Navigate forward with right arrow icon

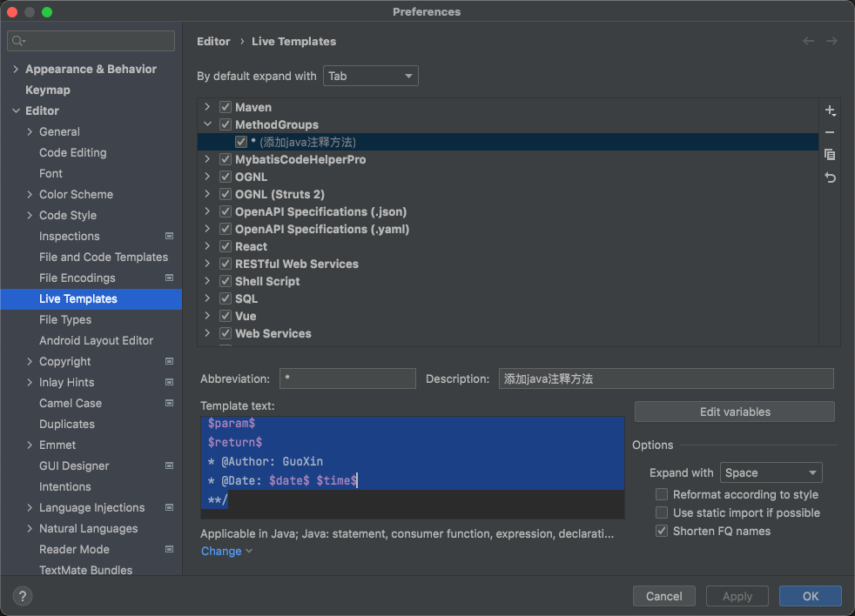tap(831, 42)
